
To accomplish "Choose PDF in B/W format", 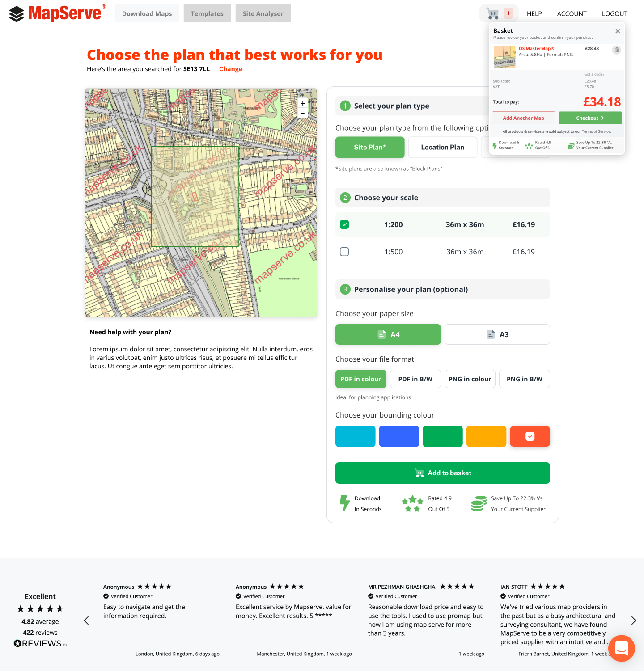I will pos(415,379).
